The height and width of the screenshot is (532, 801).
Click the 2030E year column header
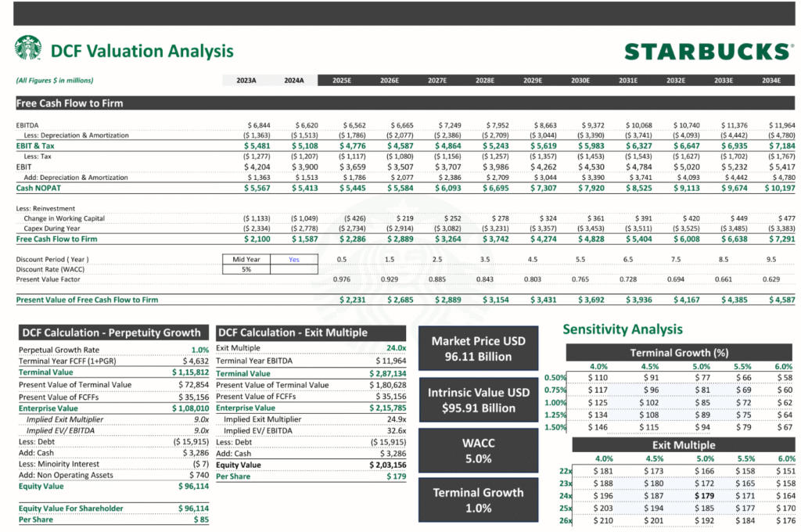(x=580, y=81)
